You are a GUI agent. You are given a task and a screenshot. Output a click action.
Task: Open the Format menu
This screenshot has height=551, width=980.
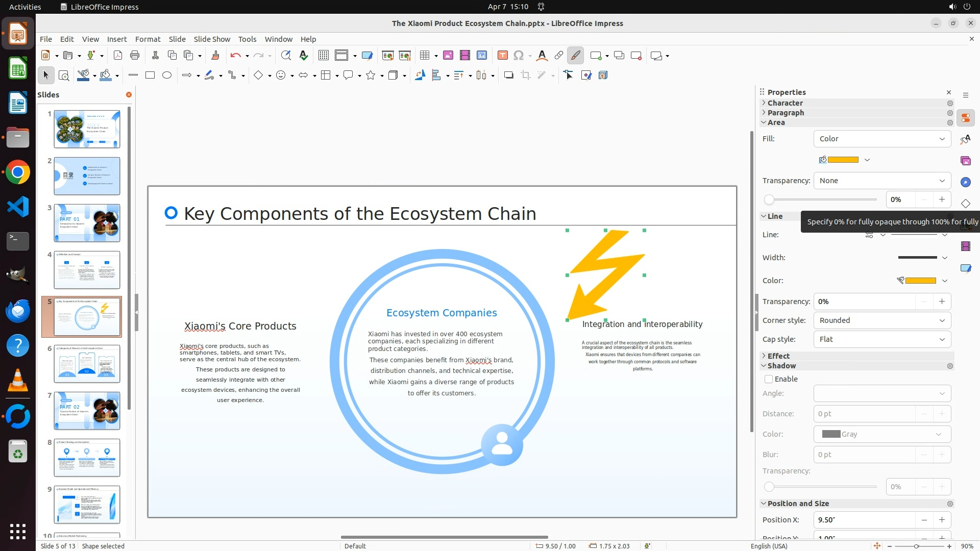pos(148,39)
